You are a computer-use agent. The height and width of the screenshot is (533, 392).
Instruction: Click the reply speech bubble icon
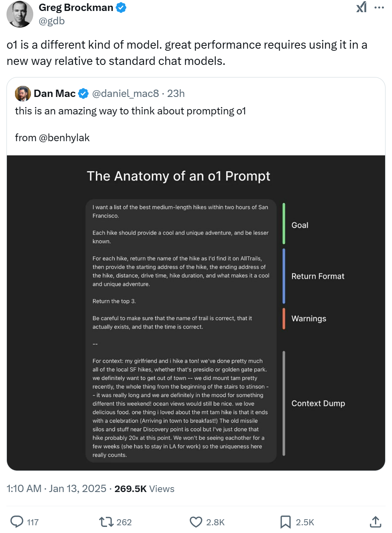pos(17,522)
